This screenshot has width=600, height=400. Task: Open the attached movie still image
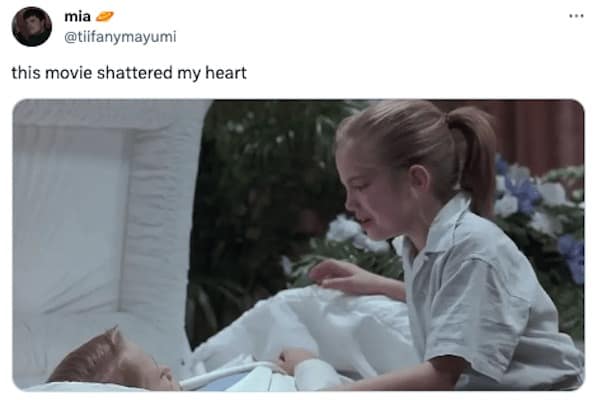pyautogui.click(x=298, y=245)
